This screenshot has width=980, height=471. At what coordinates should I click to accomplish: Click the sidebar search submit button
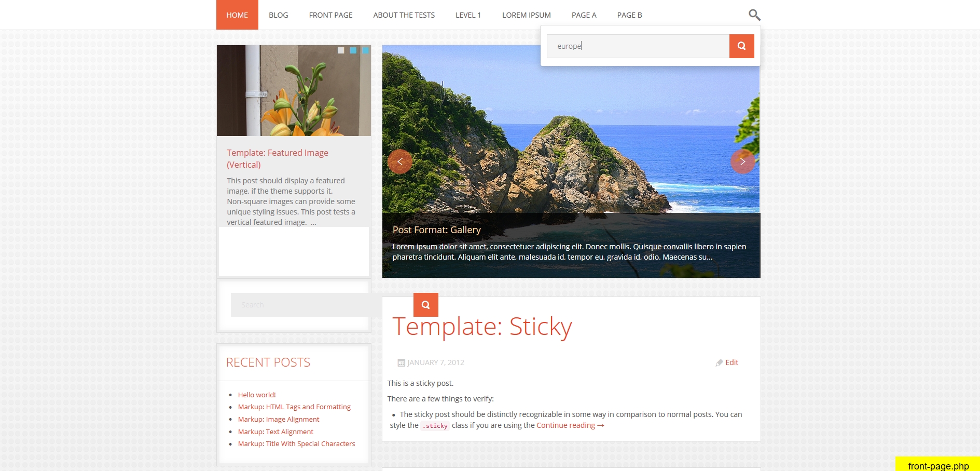[425, 305]
